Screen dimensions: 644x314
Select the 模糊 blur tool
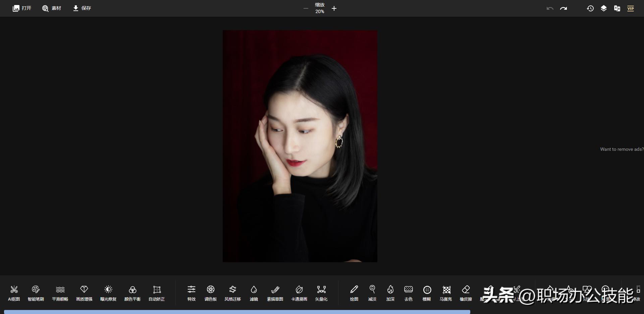[x=427, y=293]
